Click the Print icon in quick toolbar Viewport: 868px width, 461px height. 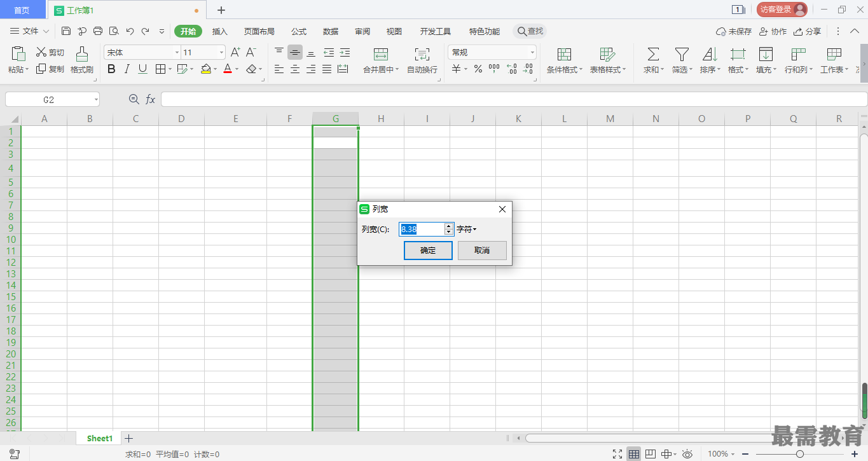pyautogui.click(x=98, y=31)
